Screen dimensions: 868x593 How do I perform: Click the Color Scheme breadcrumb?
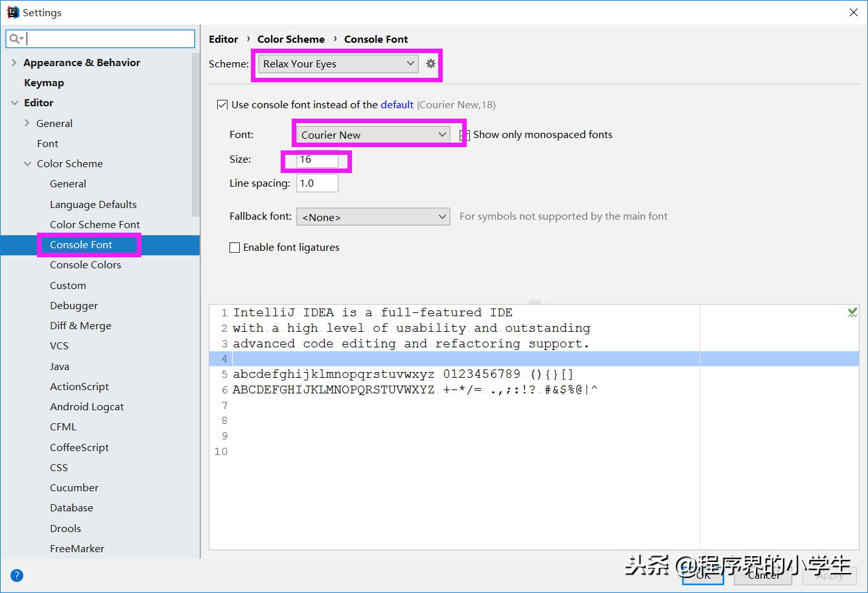[x=291, y=40]
